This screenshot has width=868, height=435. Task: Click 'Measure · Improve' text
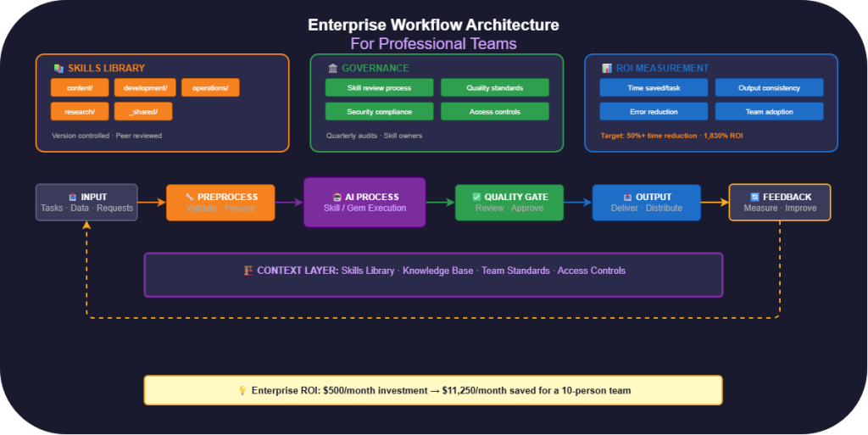[780, 208]
